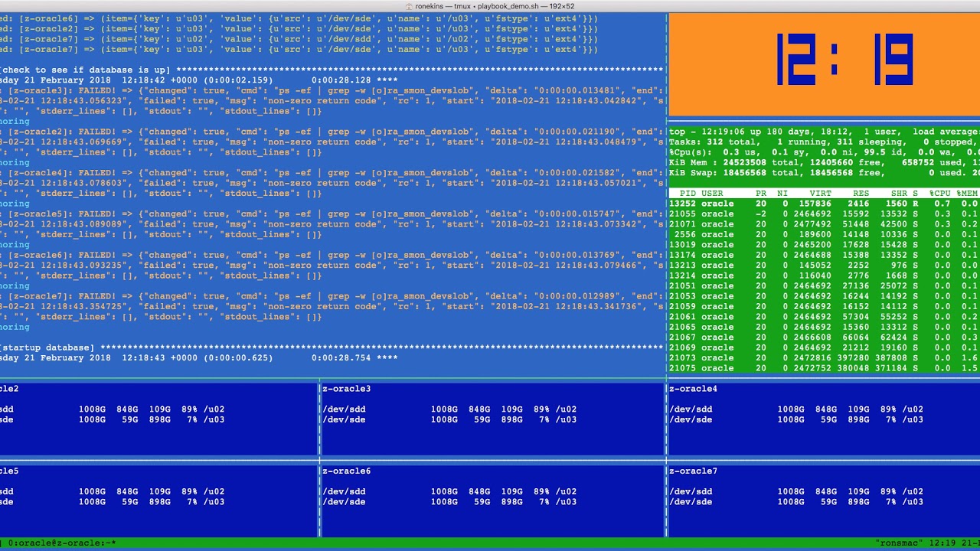This screenshot has height=551, width=980.
Task: Select process row with PID 21075
Action: 825,368
